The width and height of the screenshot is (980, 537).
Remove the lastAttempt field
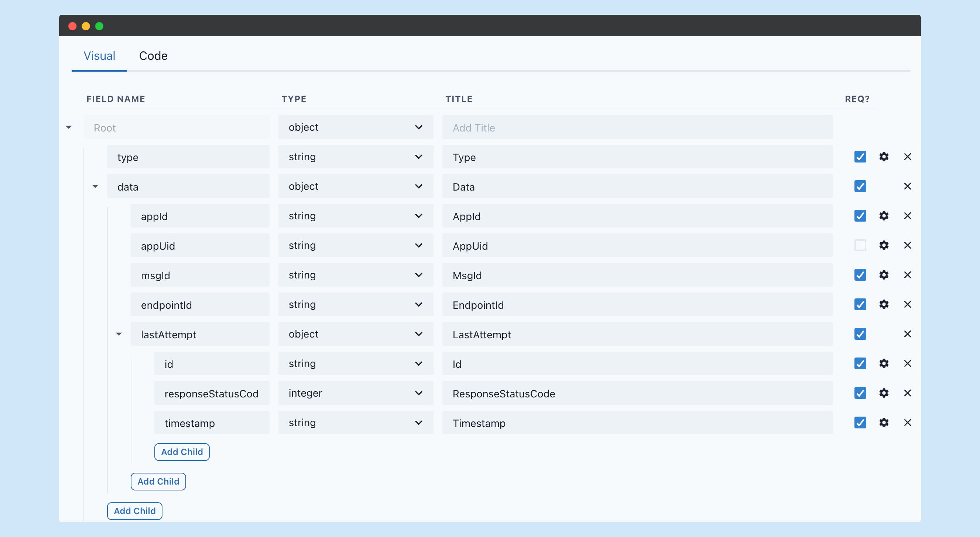pyautogui.click(x=908, y=334)
